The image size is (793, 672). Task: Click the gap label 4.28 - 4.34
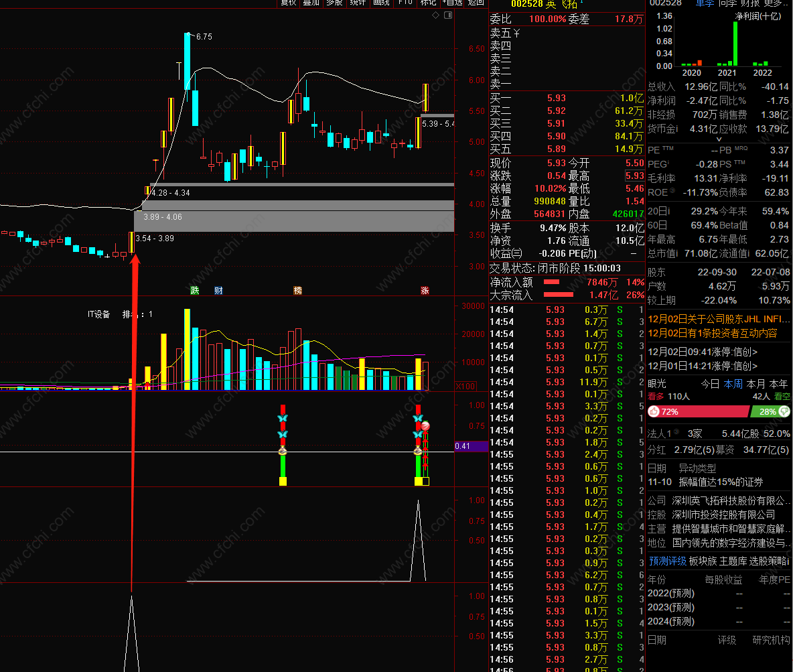pos(171,193)
